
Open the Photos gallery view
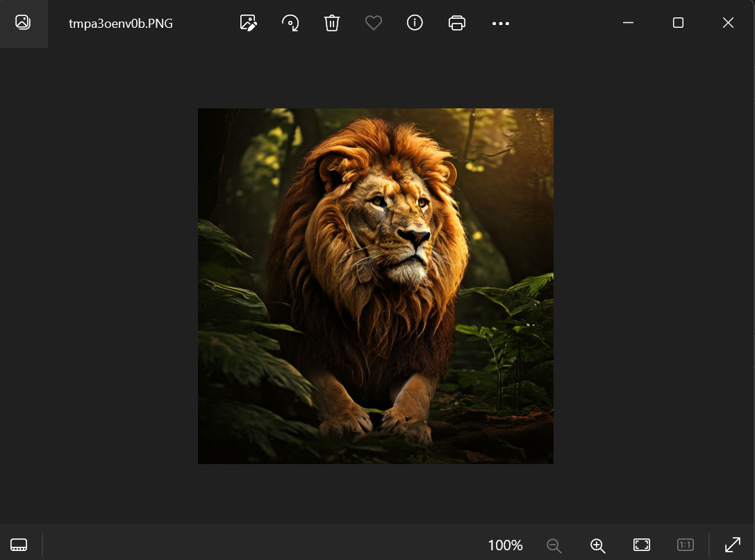tap(24, 23)
